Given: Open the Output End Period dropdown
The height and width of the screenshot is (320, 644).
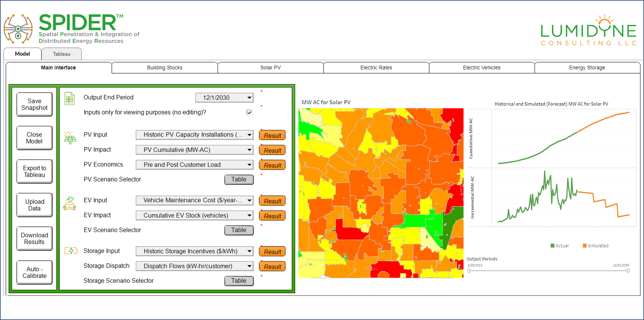Looking at the screenshot, I should tap(249, 98).
